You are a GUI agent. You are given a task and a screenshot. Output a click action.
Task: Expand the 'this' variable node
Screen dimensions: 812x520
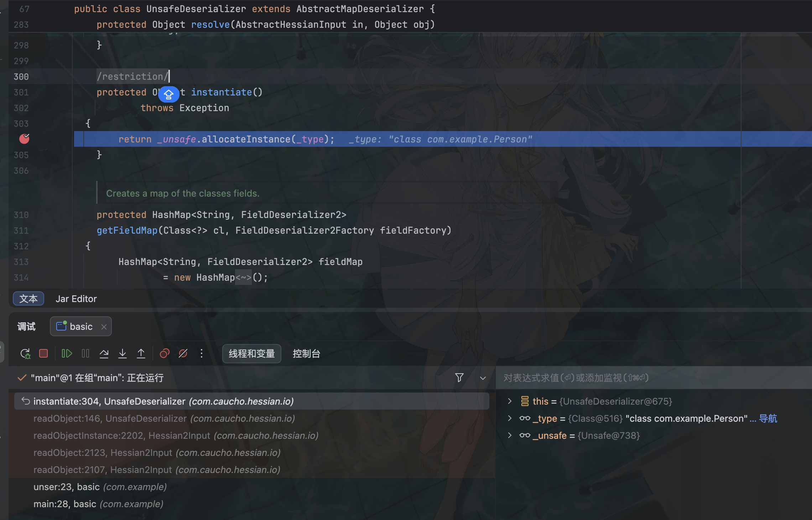click(x=510, y=401)
